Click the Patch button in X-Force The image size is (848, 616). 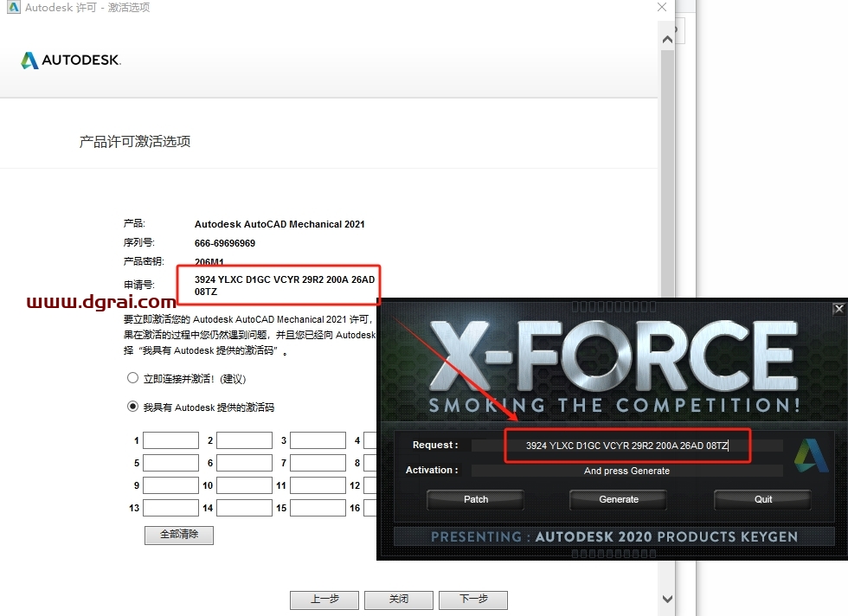pyautogui.click(x=475, y=500)
